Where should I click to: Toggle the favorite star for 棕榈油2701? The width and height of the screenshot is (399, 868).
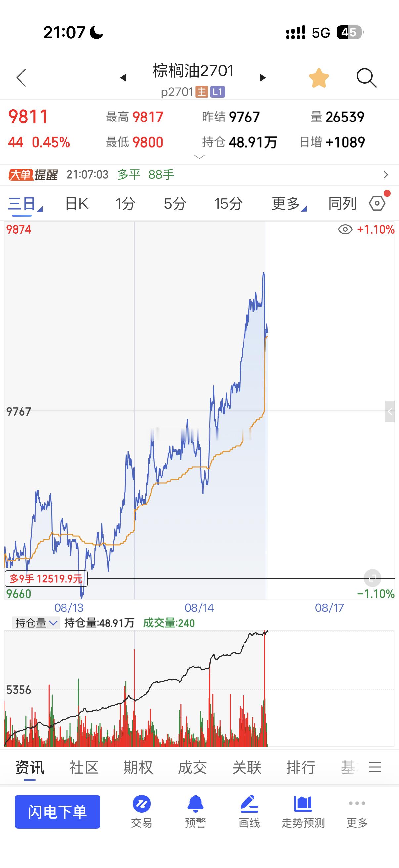pos(319,78)
